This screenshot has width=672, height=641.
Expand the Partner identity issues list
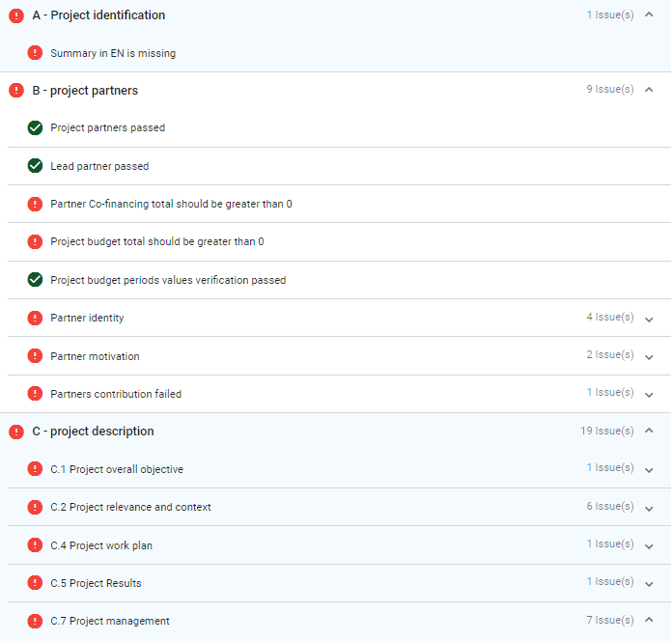(649, 319)
